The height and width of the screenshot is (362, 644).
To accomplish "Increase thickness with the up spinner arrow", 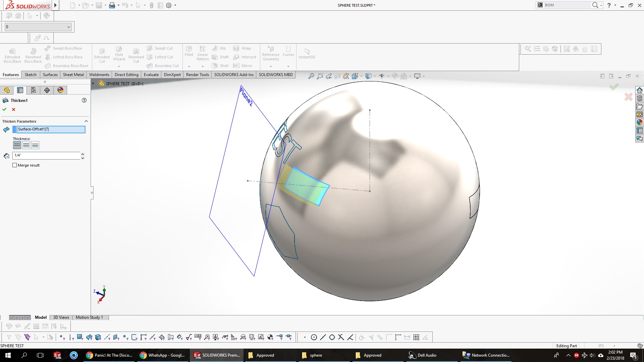I will pos(83,154).
